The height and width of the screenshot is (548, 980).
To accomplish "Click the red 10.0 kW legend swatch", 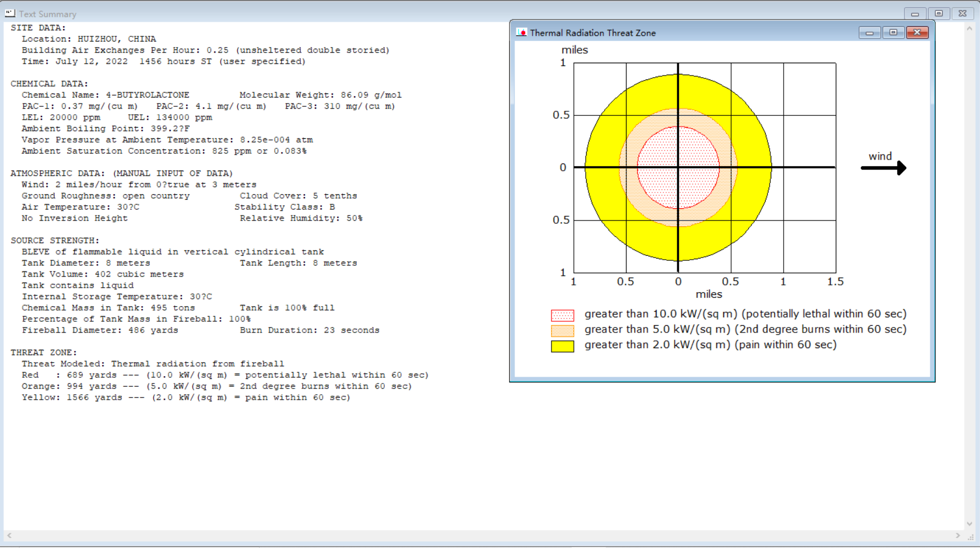I will point(562,315).
